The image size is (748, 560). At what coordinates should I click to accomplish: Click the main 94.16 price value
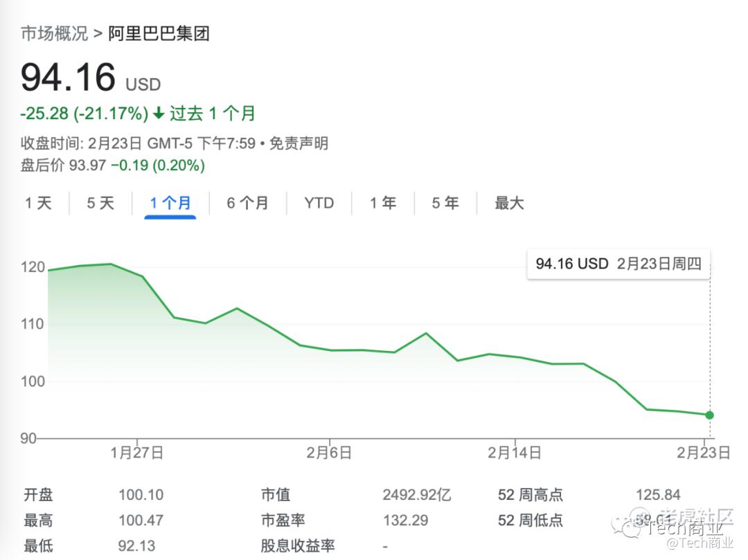point(68,78)
